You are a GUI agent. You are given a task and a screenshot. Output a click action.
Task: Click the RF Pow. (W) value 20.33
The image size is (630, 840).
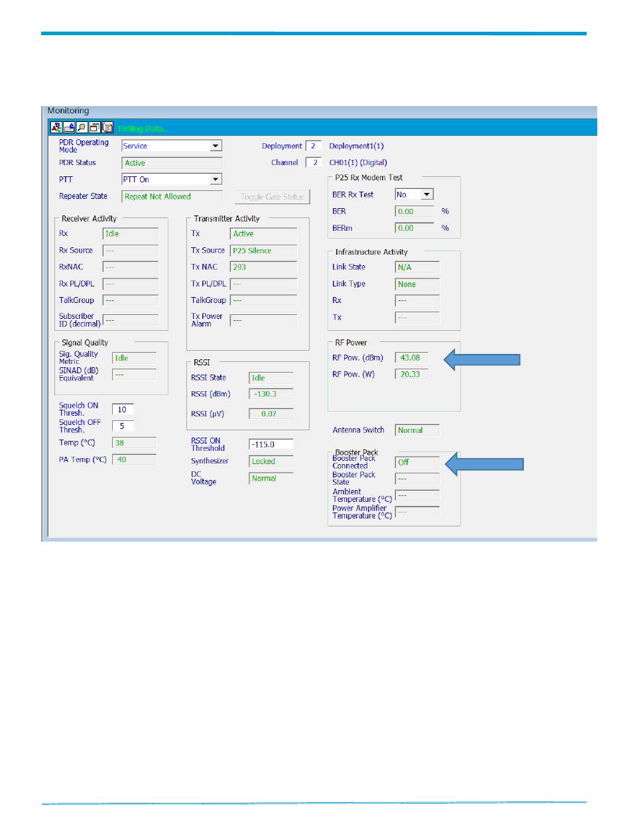[x=412, y=374]
